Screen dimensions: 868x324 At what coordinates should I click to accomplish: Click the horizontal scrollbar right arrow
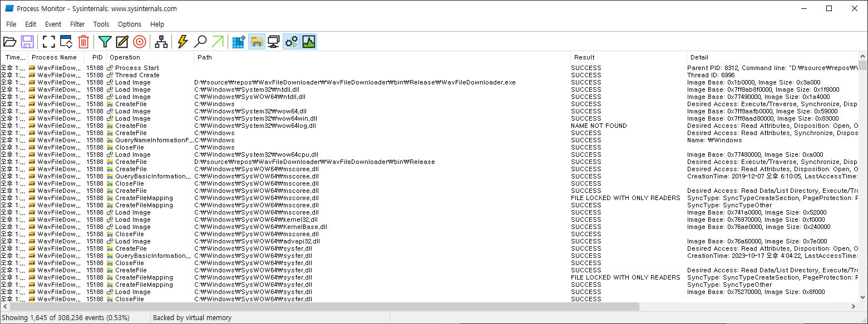click(x=854, y=307)
